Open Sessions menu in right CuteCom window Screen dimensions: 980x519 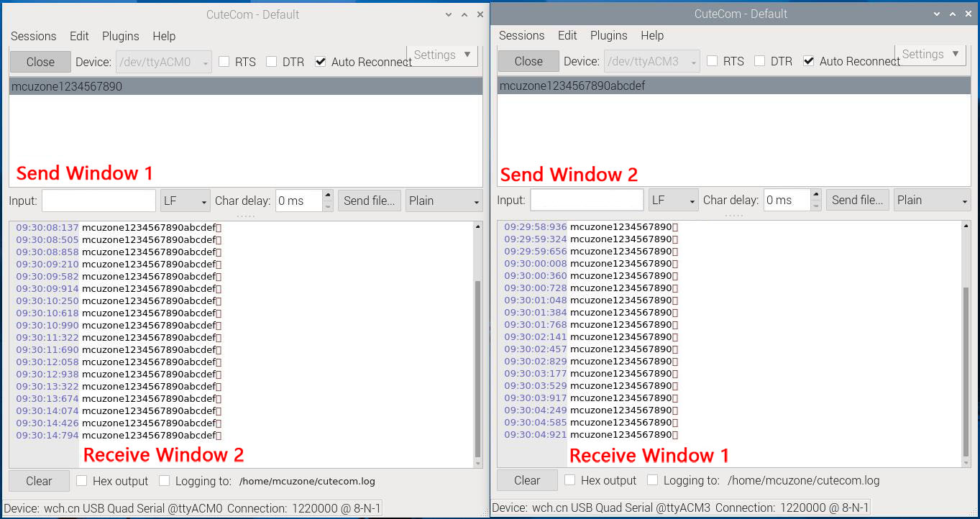point(521,35)
